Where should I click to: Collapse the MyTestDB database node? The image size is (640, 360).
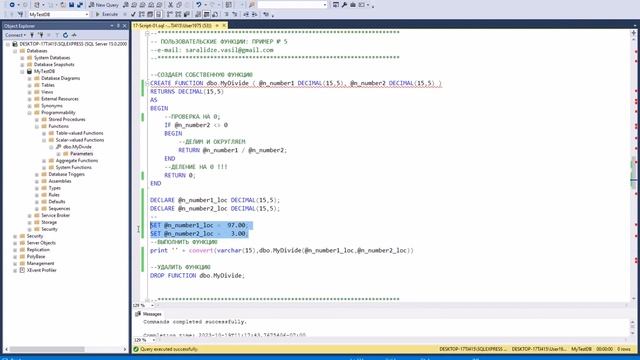pyautogui.click(x=22, y=71)
